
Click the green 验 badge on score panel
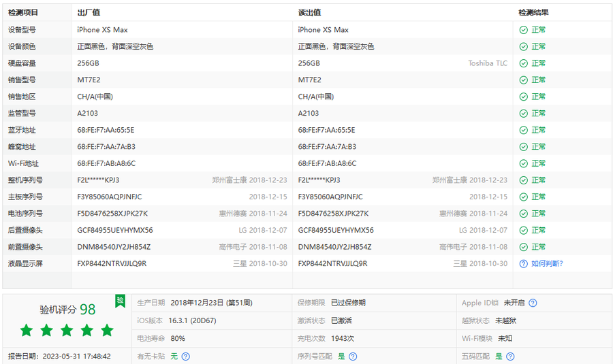[x=121, y=301]
